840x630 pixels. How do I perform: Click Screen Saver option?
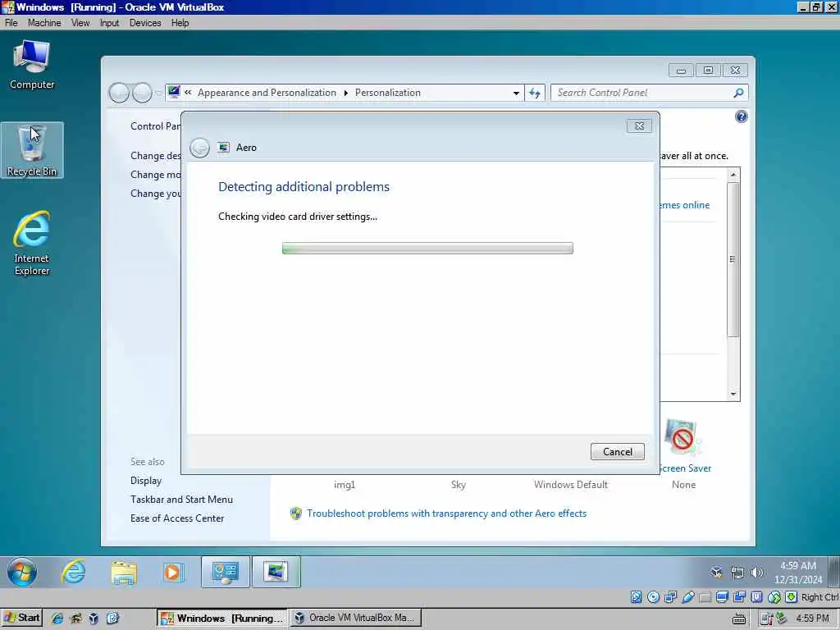pyautogui.click(x=683, y=447)
